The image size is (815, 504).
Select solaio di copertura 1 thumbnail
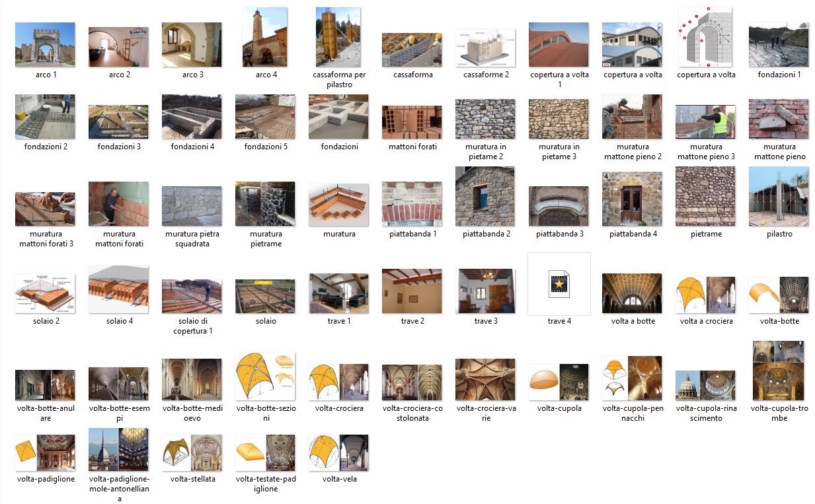tap(192, 297)
